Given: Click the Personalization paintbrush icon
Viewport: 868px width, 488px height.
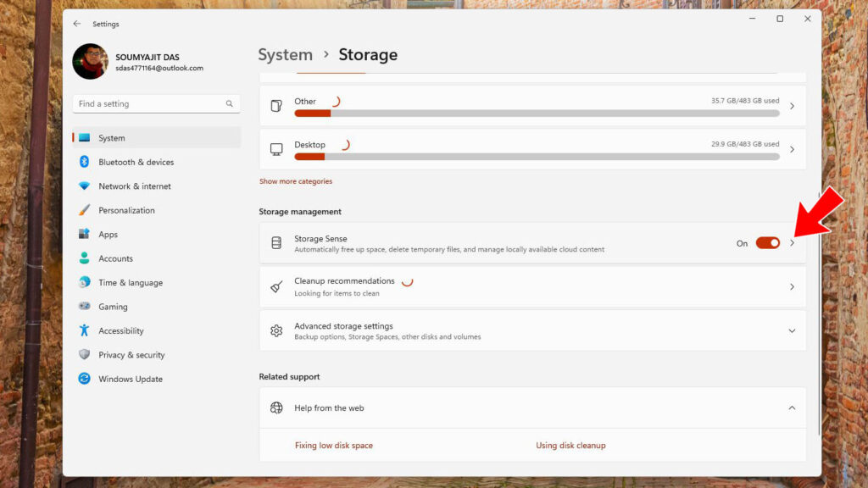Looking at the screenshot, I should (x=84, y=210).
